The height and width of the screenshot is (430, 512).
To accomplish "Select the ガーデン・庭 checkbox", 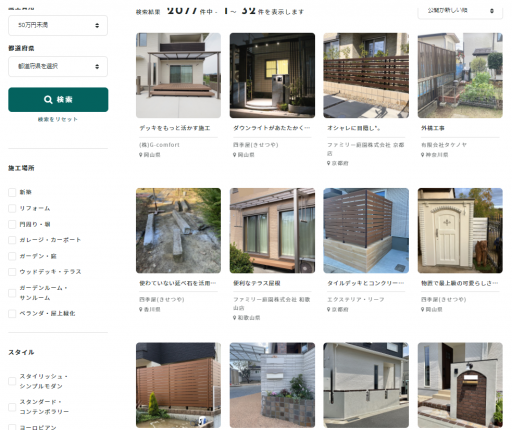I will tap(12, 256).
